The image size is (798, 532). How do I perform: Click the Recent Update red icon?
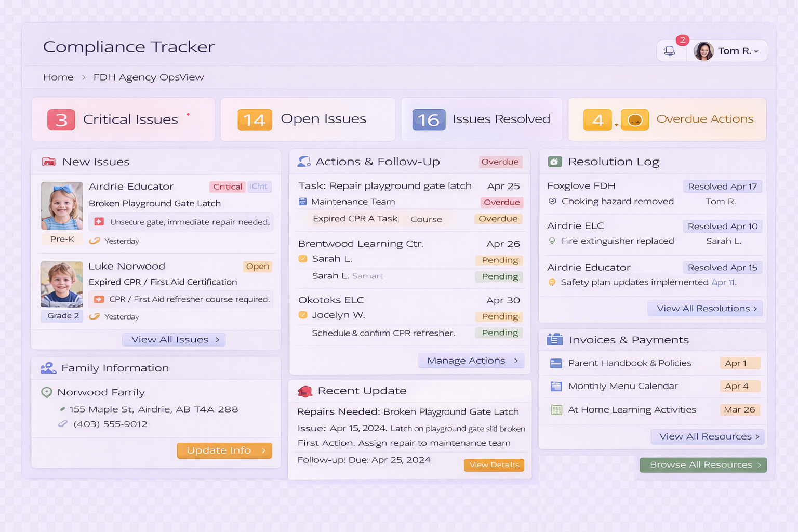pyautogui.click(x=305, y=391)
